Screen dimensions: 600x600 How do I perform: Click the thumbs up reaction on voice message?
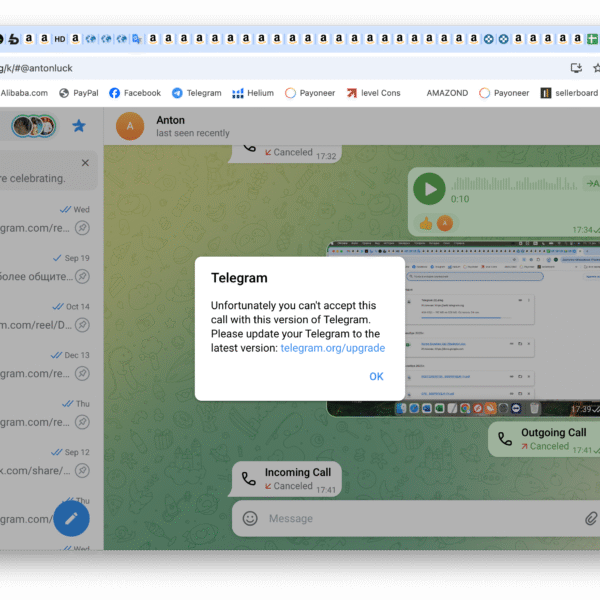pyautogui.click(x=426, y=223)
